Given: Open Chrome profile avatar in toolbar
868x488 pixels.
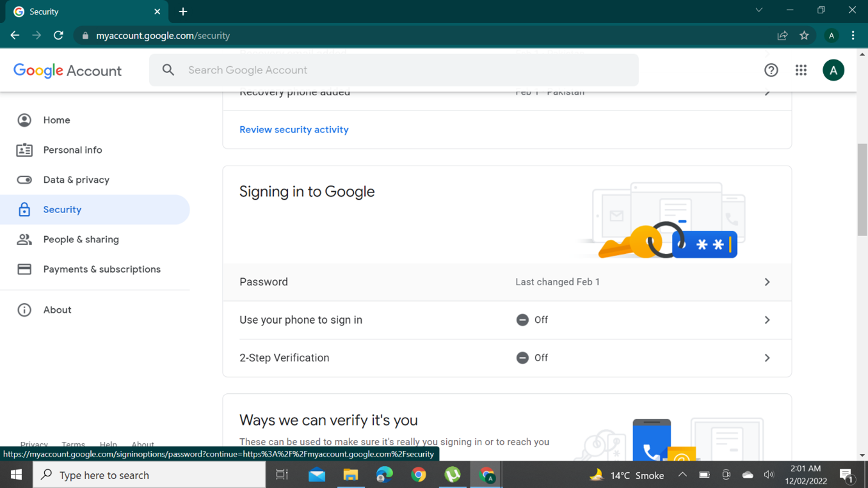Looking at the screenshot, I should (x=832, y=36).
